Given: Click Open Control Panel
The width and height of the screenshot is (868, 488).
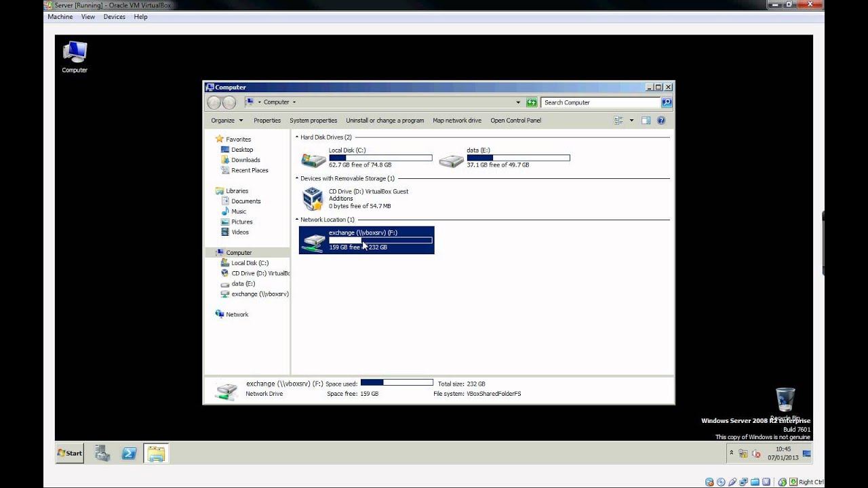Looking at the screenshot, I should (x=515, y=121).
